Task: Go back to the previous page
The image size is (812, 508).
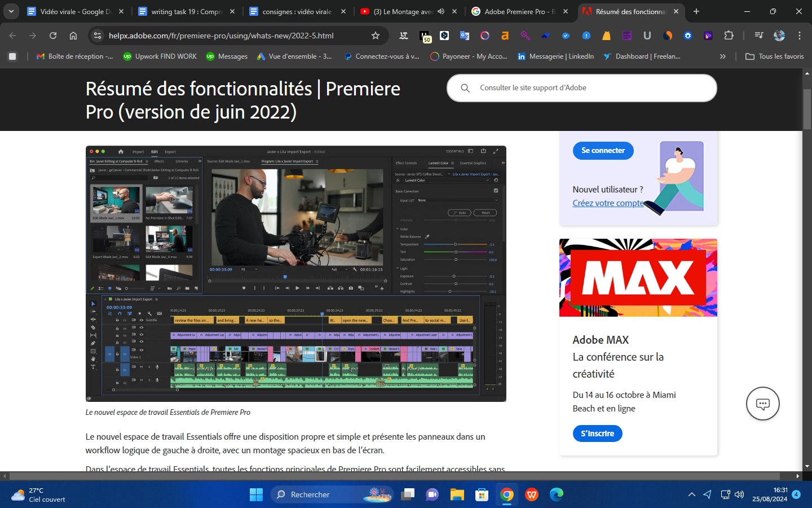Action: click(12, 36)
